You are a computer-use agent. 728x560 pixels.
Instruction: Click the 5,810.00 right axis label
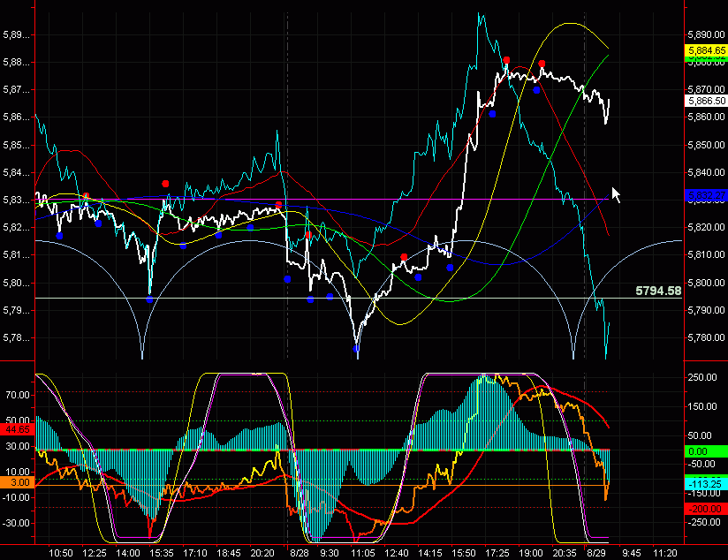pos(706,254)
